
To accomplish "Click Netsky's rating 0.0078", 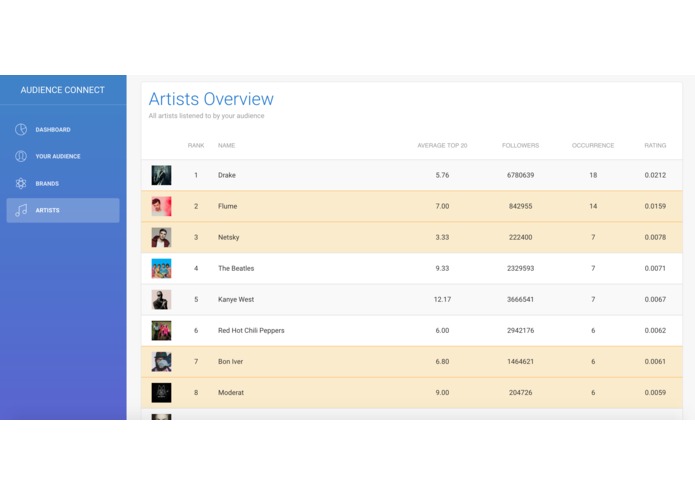I will pos(655,237).
